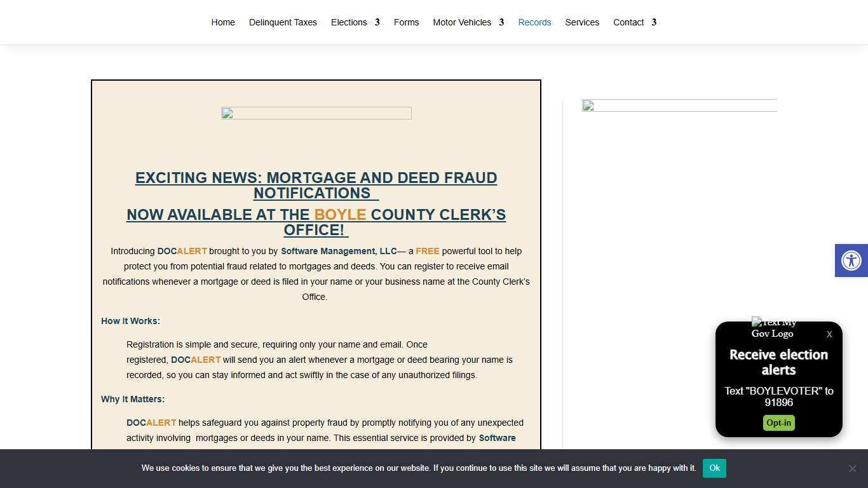Viewport: 868px width, 488px height.
Task: Expand the Elections submenu arrow
Action: pos(377,22)
